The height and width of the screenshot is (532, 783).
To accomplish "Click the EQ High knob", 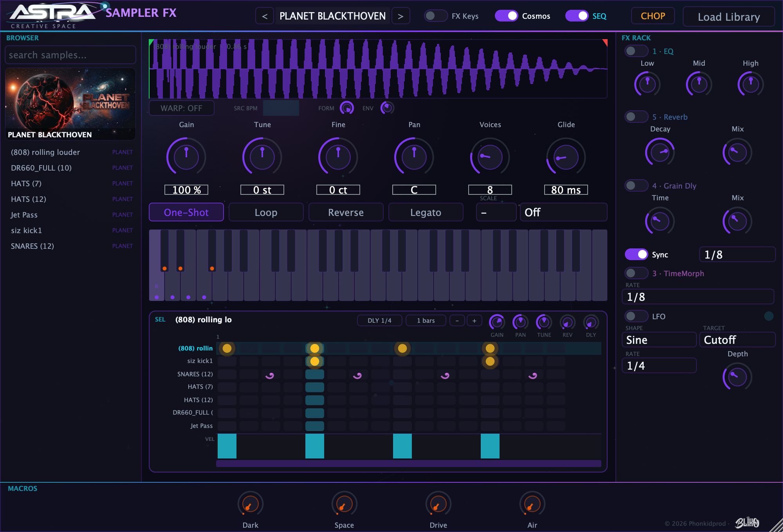I will pyautogui.click(x=751, y=84).
